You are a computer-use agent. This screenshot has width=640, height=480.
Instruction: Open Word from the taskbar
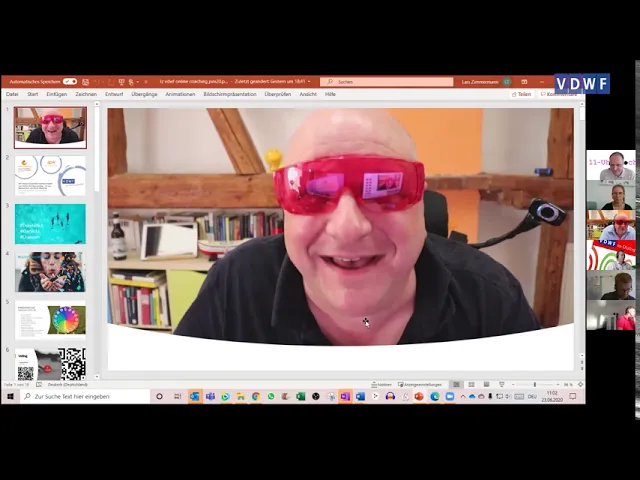tap(360, 396)
